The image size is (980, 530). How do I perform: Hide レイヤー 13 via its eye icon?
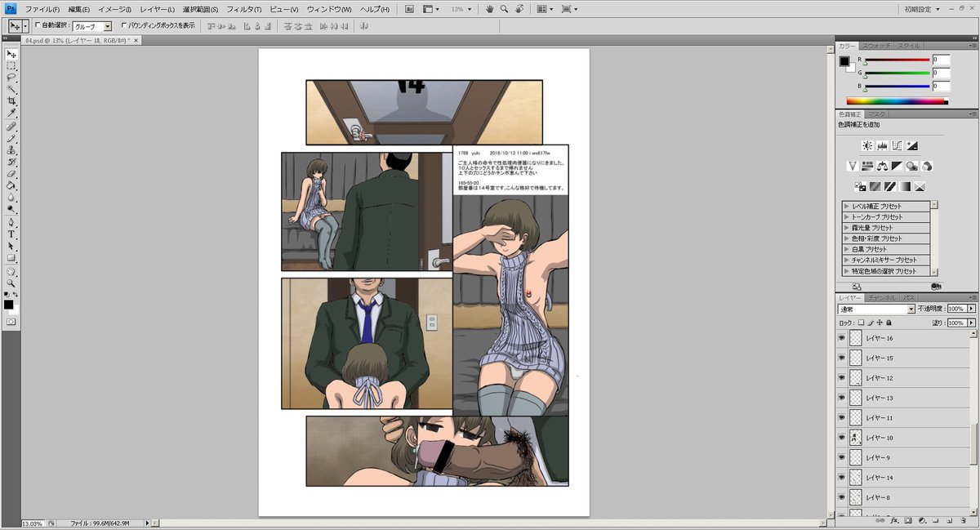coord(842,397)
